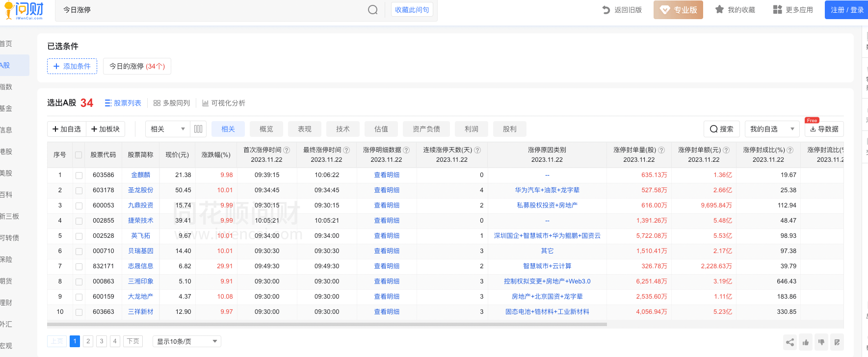Image resolution: width=868 pixels, height=357 pixels.
Task: Go to page 3 in pagination
Action: pyautogui.click(x=102, y=341)
